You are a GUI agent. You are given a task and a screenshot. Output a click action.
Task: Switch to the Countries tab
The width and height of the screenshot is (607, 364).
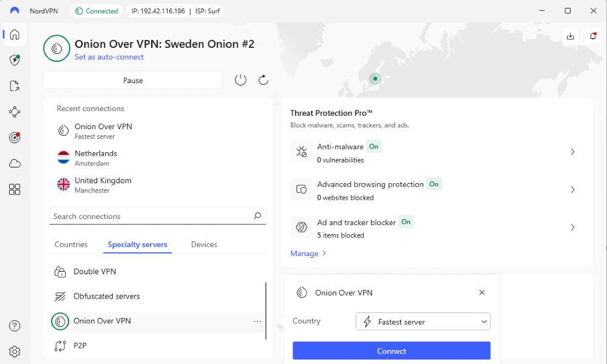click(70, 244)
